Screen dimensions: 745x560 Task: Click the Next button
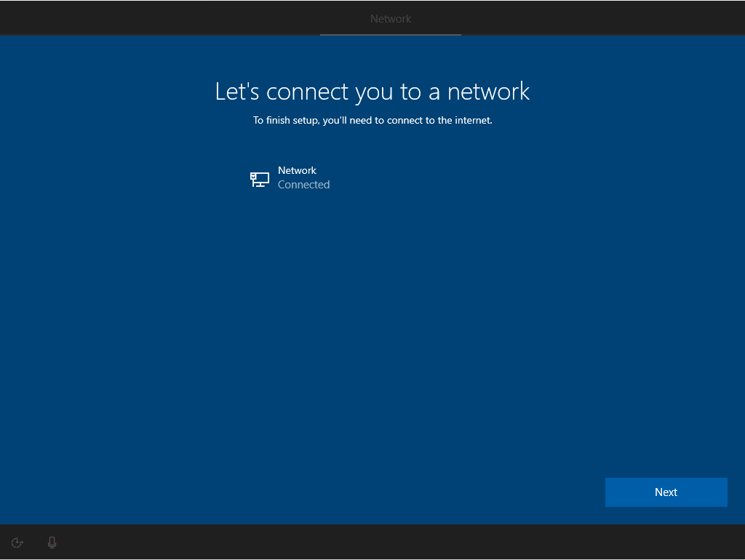666,492
